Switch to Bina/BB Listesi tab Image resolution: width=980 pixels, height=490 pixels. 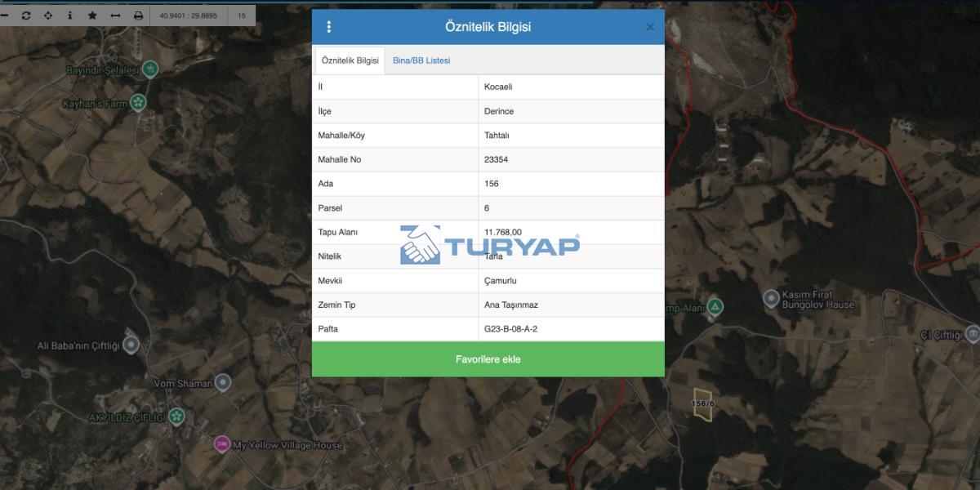pos(421,60)
